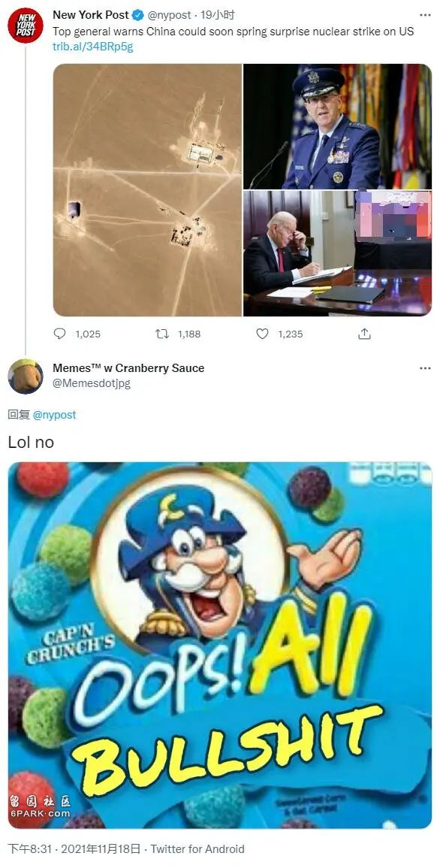The image size is (437, 868).
Task: Open the desert satellite image
Action: click(147, 190)
